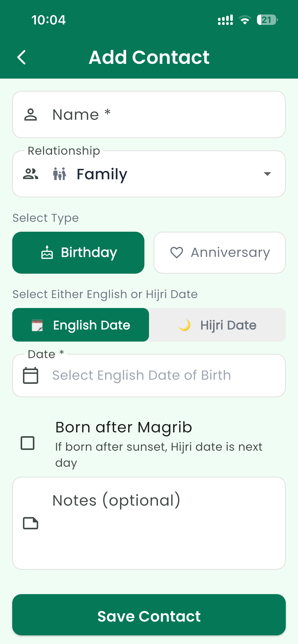Tap the family emoji icon

point(60,174)
